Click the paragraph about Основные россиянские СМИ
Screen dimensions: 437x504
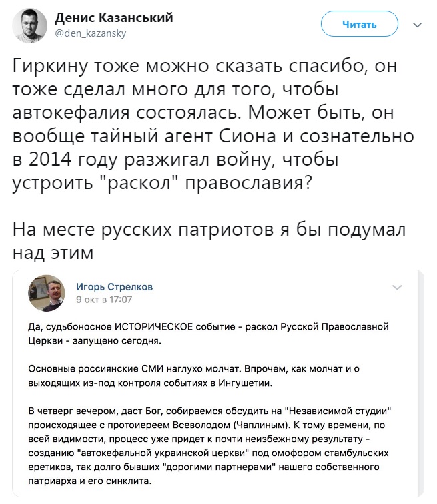click(193, 376)
